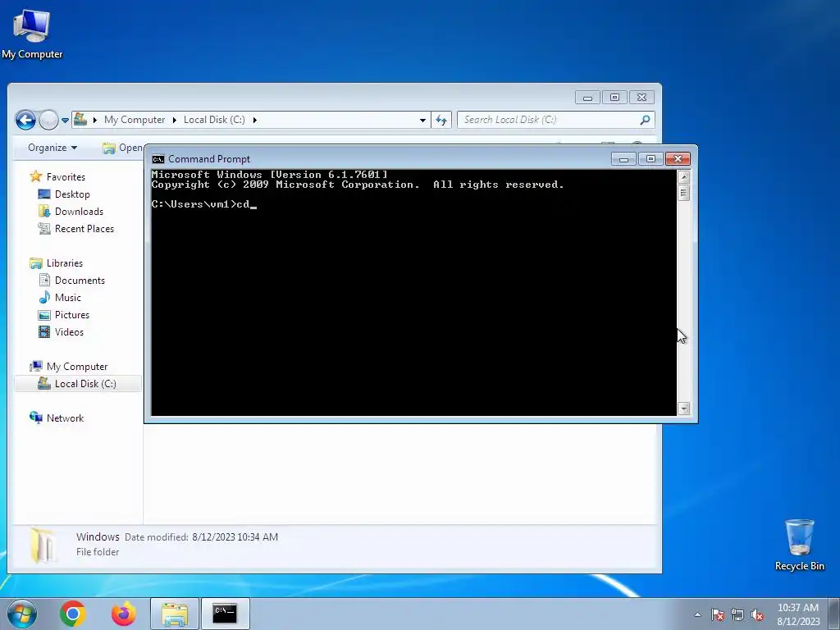The height and width of the screenshot is (630, 840).
Task: Open the address bar history dropdown
Action: [422, 120]
